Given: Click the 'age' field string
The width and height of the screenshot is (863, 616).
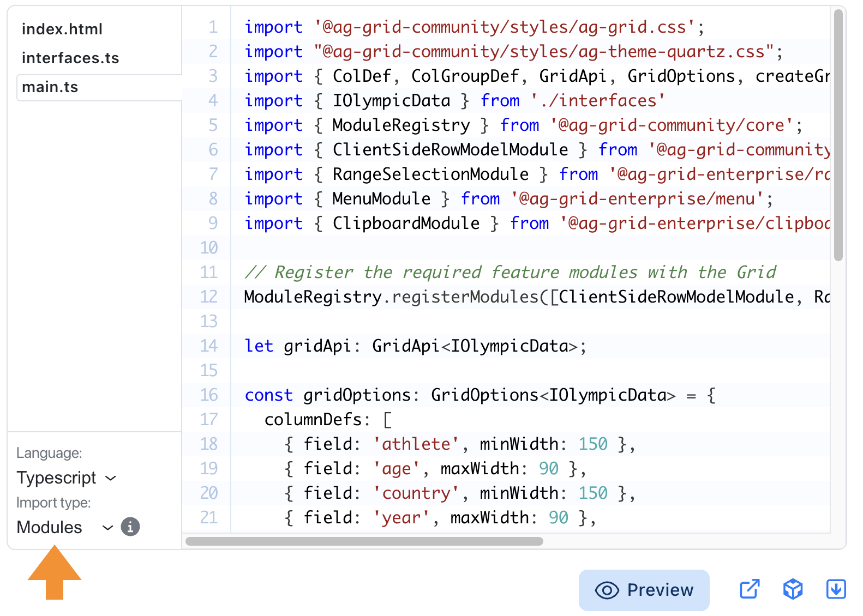Looking at the screenshot, I should coord(397,468).
